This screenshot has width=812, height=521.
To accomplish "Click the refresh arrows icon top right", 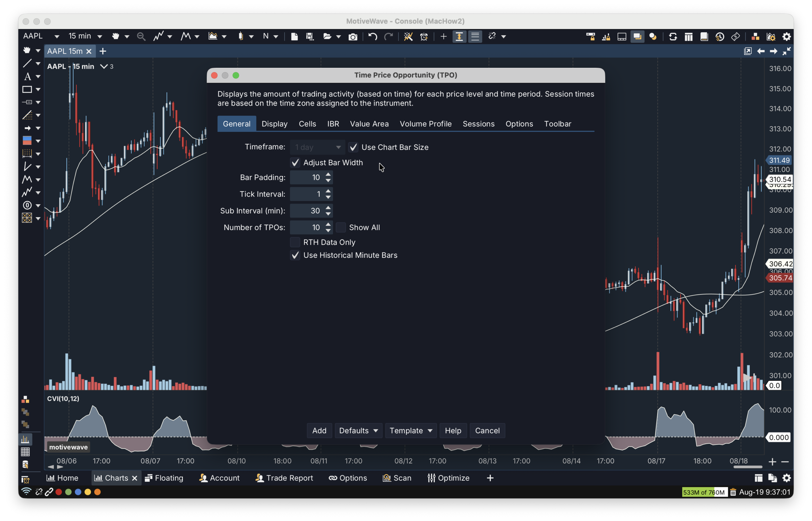I will pos(673,36).
